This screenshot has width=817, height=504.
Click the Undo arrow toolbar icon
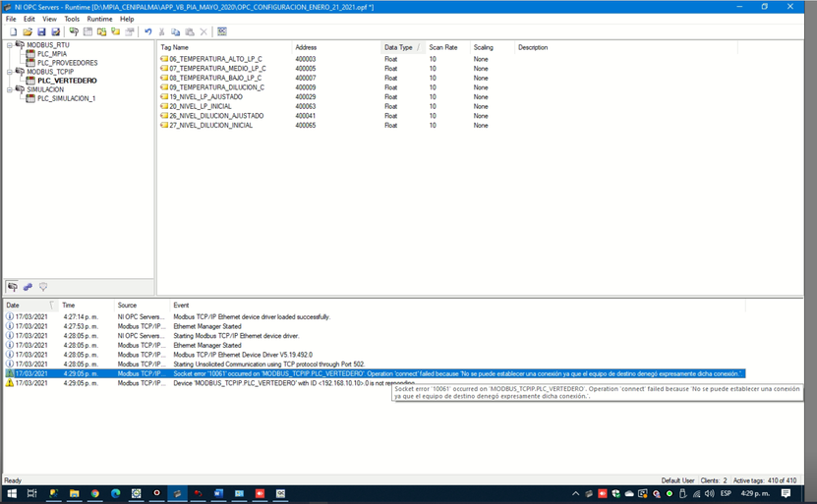(x=148, y=31)
